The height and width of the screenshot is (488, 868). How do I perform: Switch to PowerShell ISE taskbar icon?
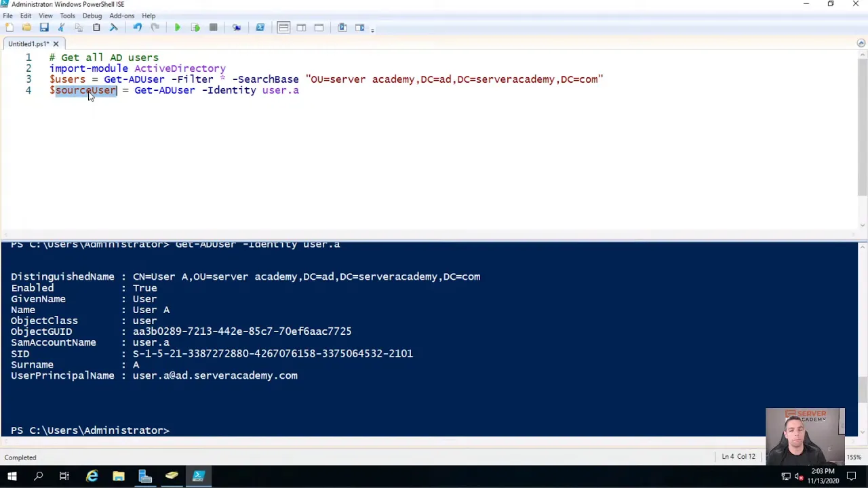(199, 476)
